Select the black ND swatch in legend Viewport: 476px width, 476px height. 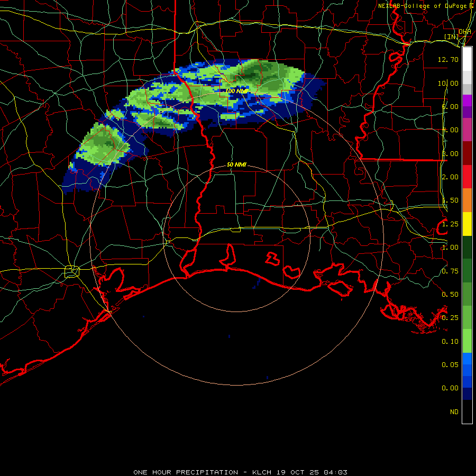point(467,411)
